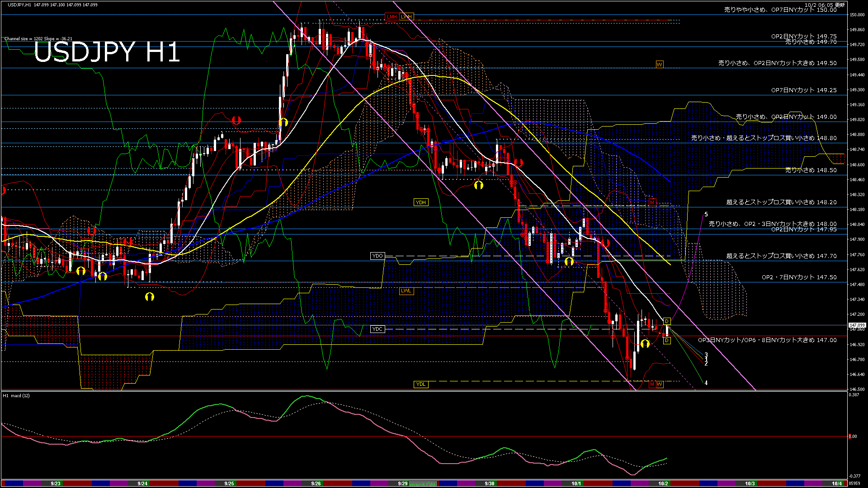The image size is (868, 488).
Task: Click the YDH yesterday-high label box
Action: [x=420, y=202]
